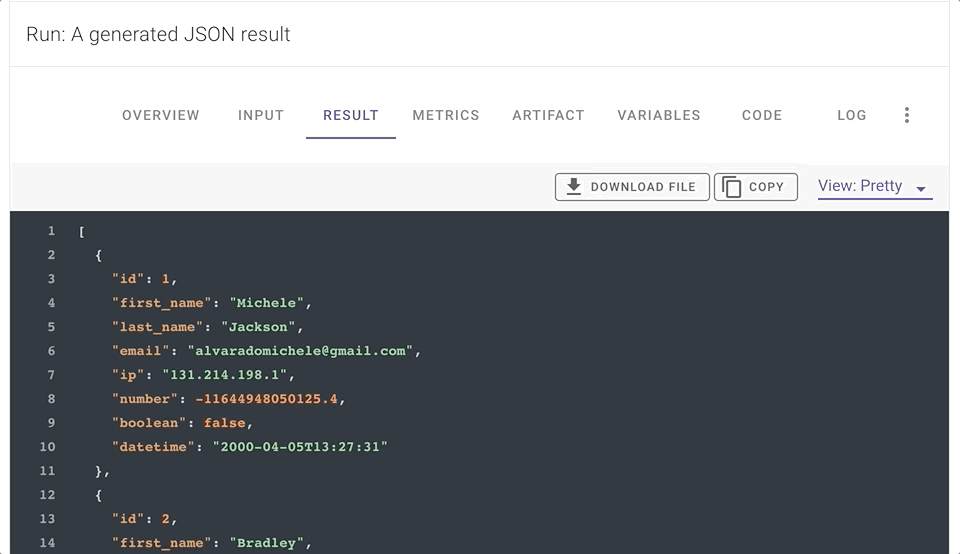View the Log tab
This screenshot has width=960, height=554.
click(x=852, y=115)
